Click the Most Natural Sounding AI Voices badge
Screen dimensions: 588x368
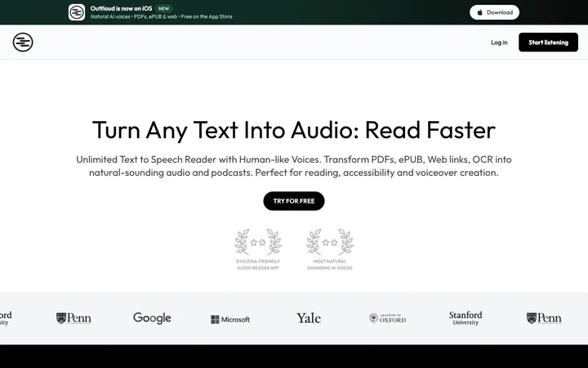point(330,249)
